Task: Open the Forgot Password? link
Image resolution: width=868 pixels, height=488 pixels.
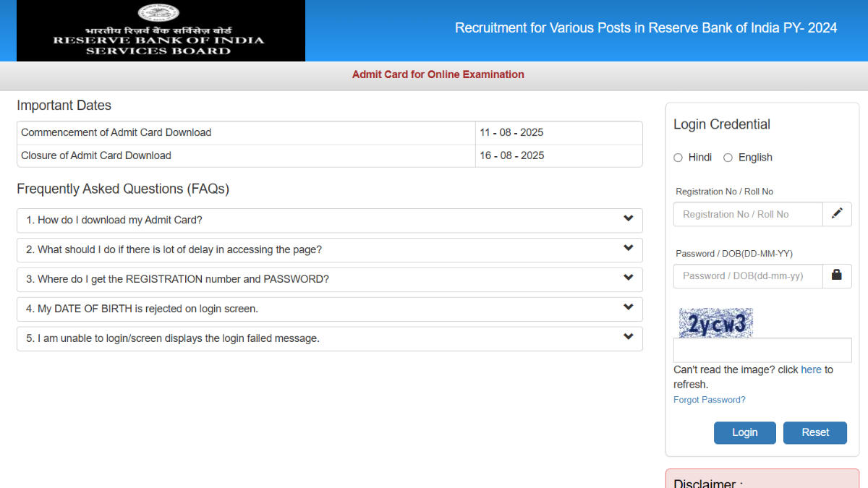Action: 710,400
